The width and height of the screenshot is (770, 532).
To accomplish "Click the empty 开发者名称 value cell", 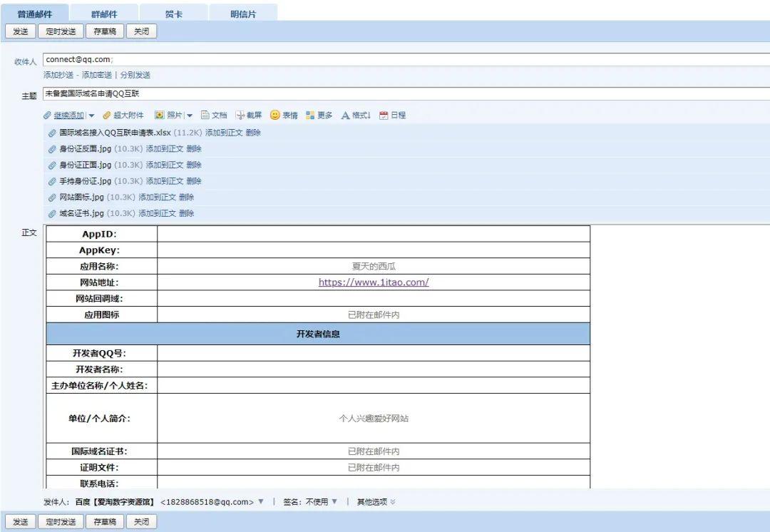I will coord(374,369).
